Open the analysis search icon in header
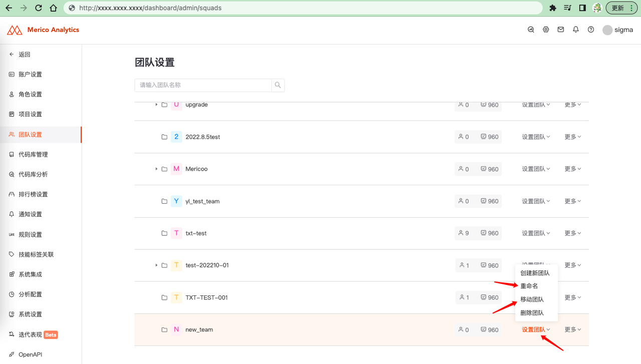Screen dimensions: 641x364 click(x=531, y=30)
